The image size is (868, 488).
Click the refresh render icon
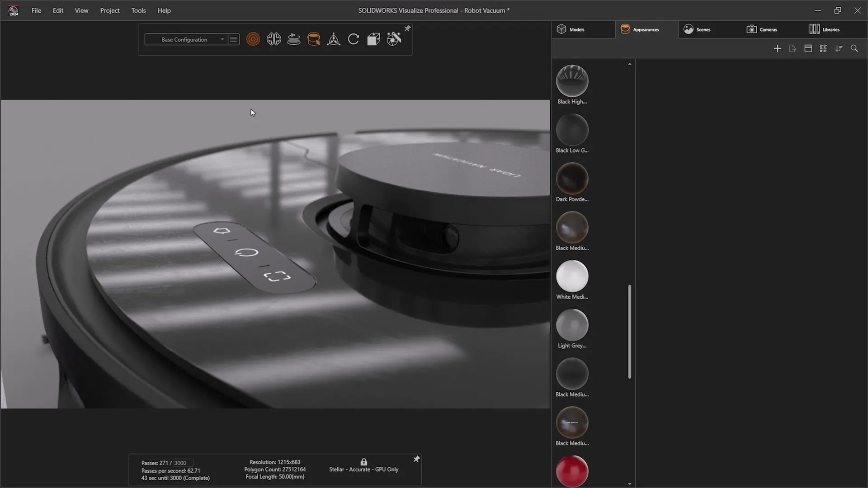(353, 39)
